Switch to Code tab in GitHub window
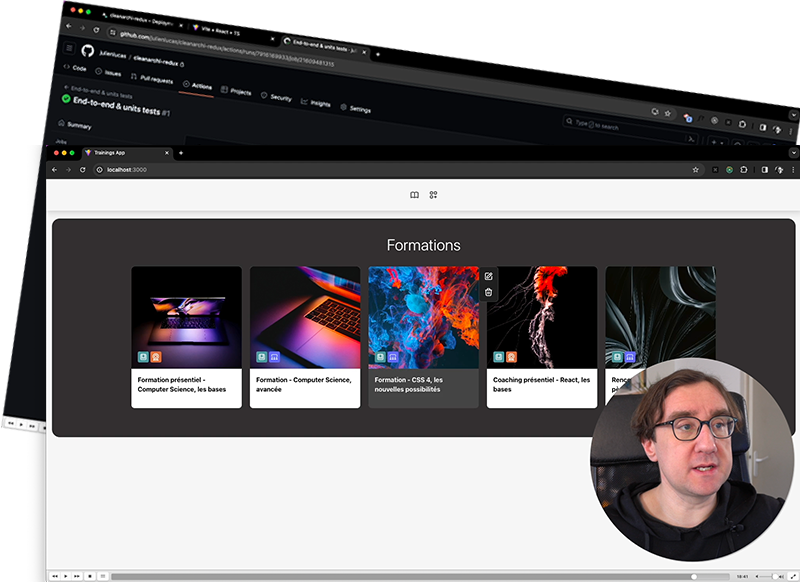Image resolution: width=800 pixels, height=582 pixels. pyautogui.click(x=75, y=67)
